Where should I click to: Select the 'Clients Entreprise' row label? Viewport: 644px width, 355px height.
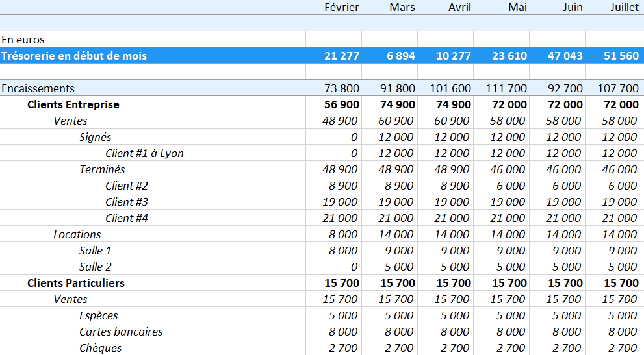tap(73, 104)
